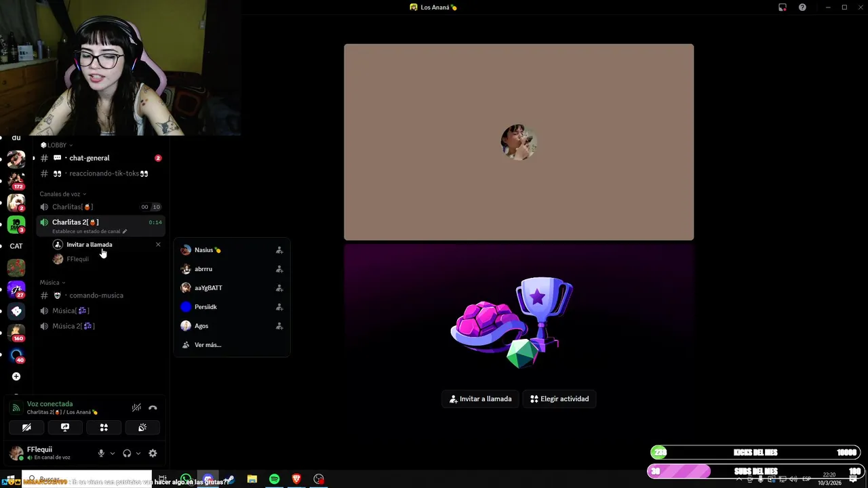Click add-user icon next to aaYgBATT
Screen dimensions: 868x488
(279, 288)
